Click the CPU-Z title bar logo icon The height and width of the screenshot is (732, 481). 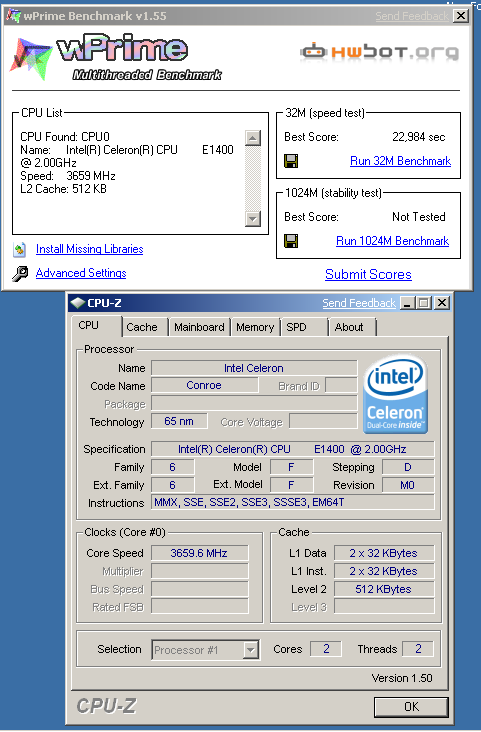77,303
